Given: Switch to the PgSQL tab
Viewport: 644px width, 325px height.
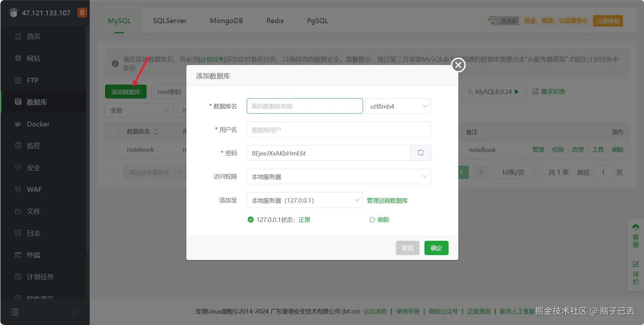Looking at the screenshot, I should click(x=318, y=21).
